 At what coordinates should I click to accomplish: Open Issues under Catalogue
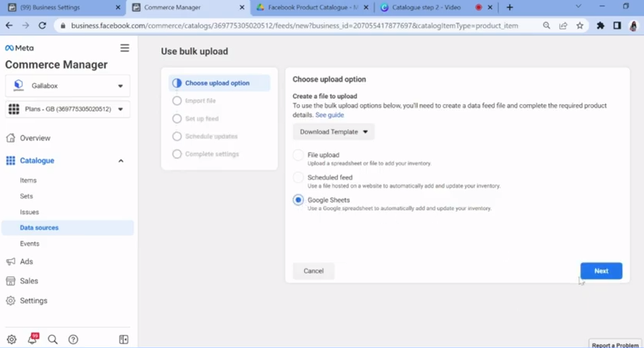30,213
